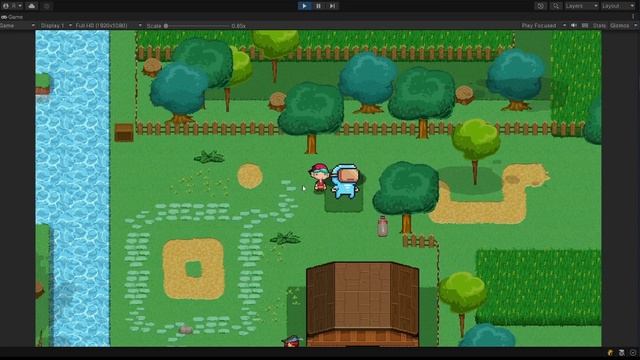Click the blue astronaut character sprite

tap(345, 181)
